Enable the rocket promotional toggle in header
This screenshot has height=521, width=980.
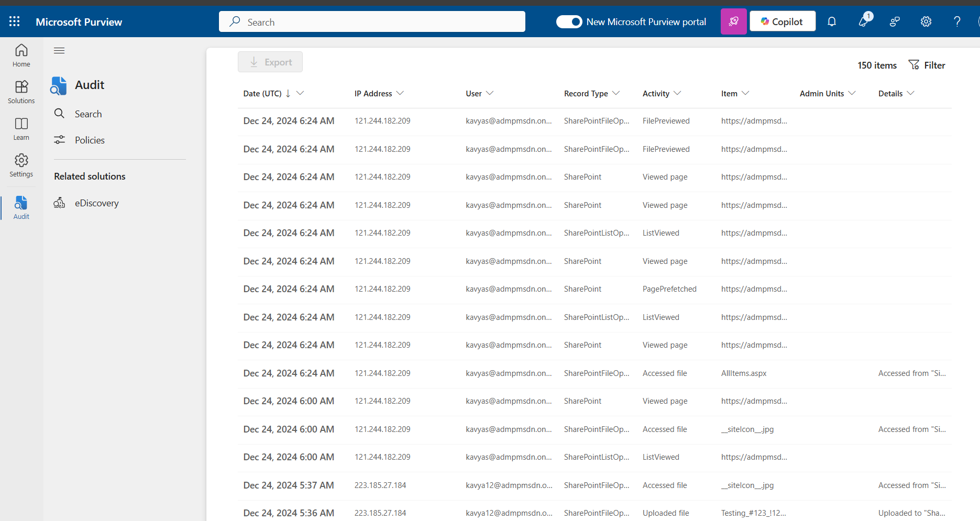click(x=733, y=21)
